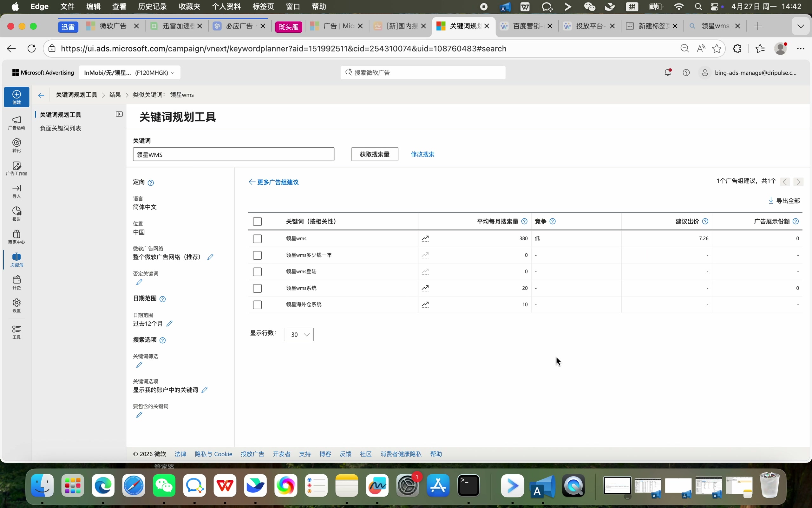
Task: Edit keyword filter (关键词筛选) pencil
Action: pos(139,365)
